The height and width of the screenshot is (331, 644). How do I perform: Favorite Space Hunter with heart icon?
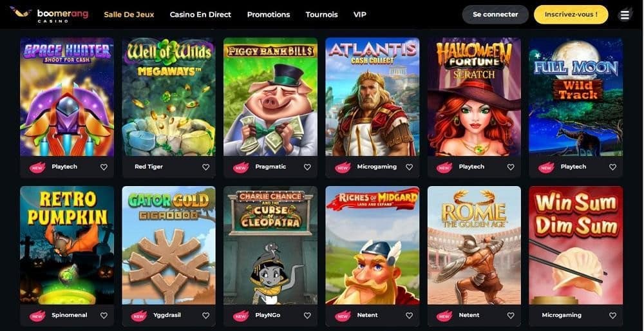(x=104, y=167)
